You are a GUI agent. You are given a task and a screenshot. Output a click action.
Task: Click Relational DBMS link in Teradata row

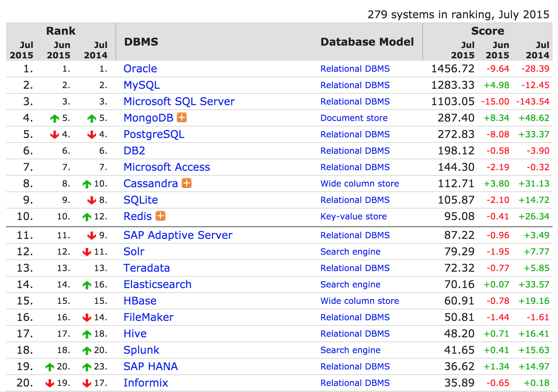click(355, 268)
